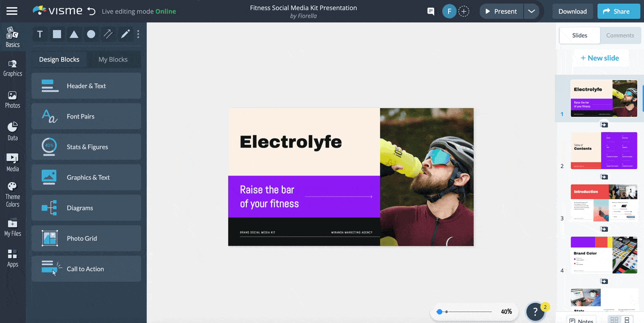Switch to single-column slide list view
The height and width of the screenshot is (323, 644).
tap(627, 320)
